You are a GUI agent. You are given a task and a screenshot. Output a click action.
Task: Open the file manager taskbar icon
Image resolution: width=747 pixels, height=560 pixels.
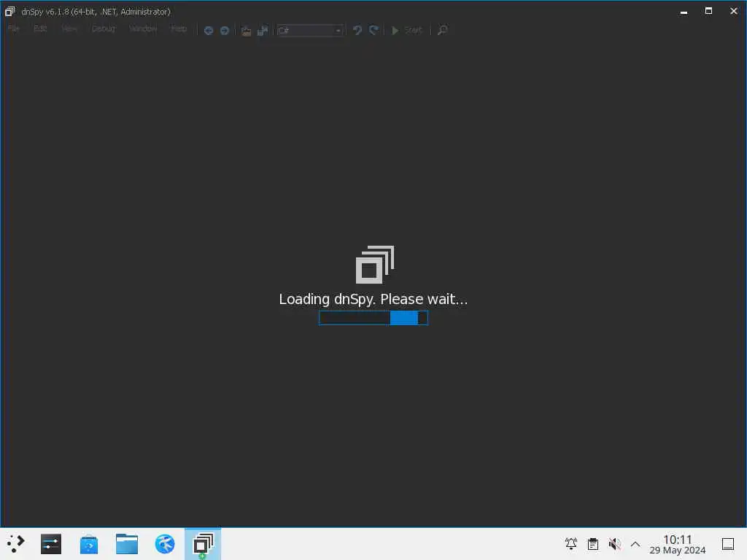pyautogui.click(x=127, y=544)
